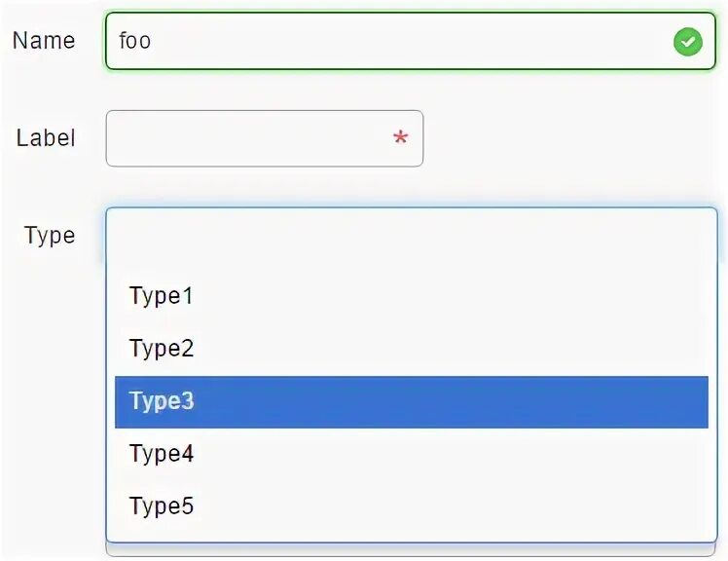728x561 pixels.
Task: Click the red required asterisk icon
Action: (x=400, y=138)
